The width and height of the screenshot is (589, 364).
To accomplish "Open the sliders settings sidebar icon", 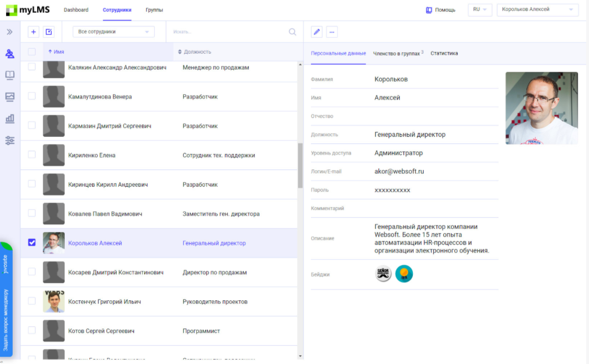I will 9,141.
